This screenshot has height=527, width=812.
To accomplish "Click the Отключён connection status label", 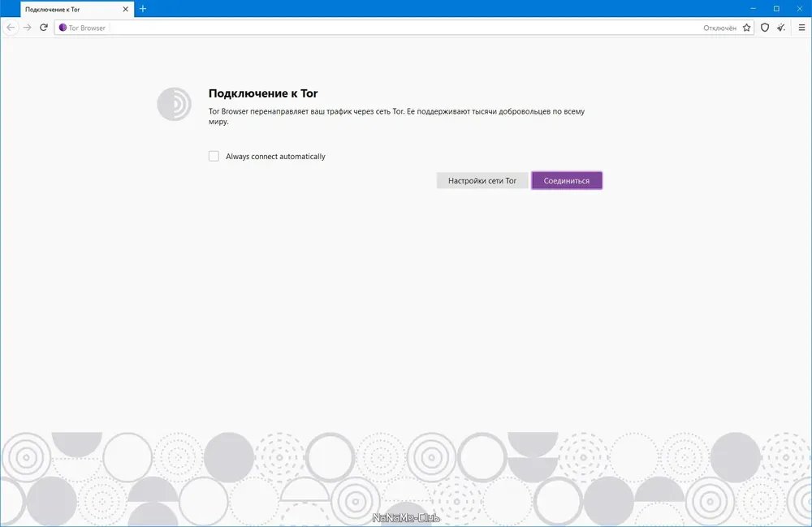I will 719,28.
